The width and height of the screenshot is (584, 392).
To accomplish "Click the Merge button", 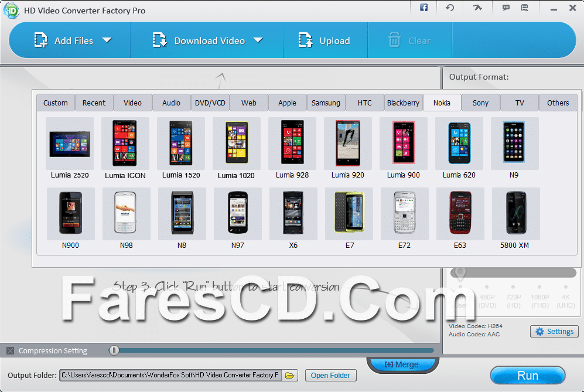I will click(x=402, y=365).
